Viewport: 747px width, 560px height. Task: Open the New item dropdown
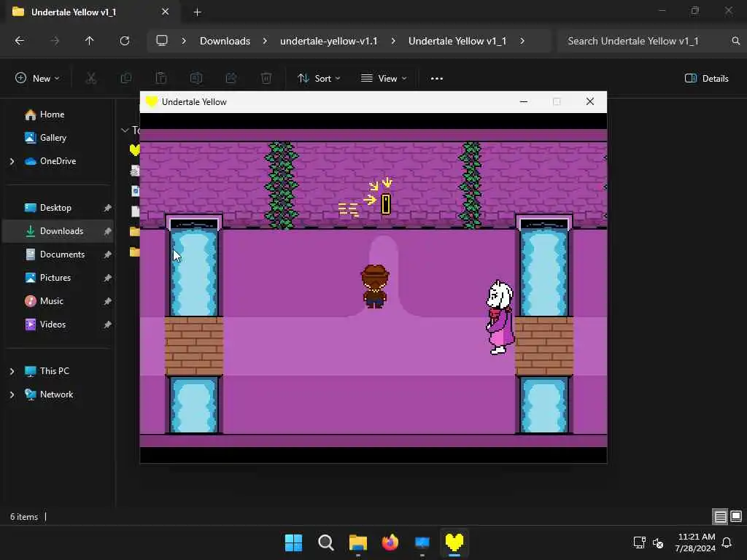(37, 79)
